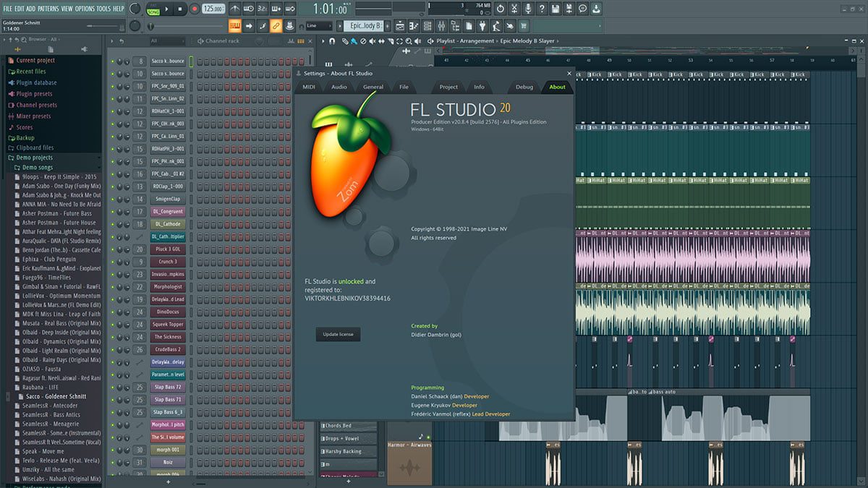Click the Harmor - Airwaves pattern thumbnail

[409, 463]
